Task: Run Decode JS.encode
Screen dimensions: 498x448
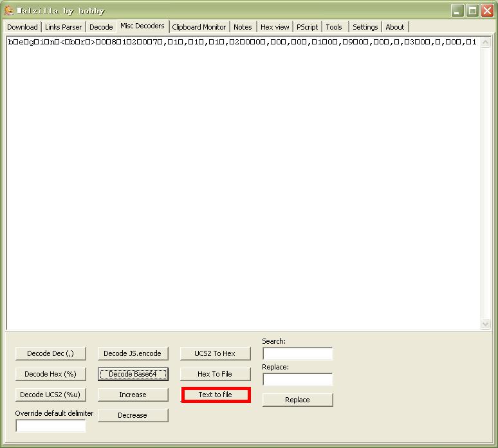Action: [x=133, y=353]
